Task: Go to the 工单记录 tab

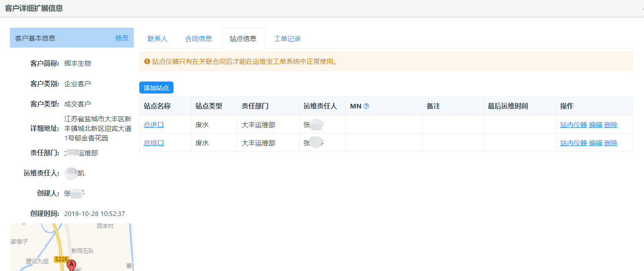Action: pos(288,39)
